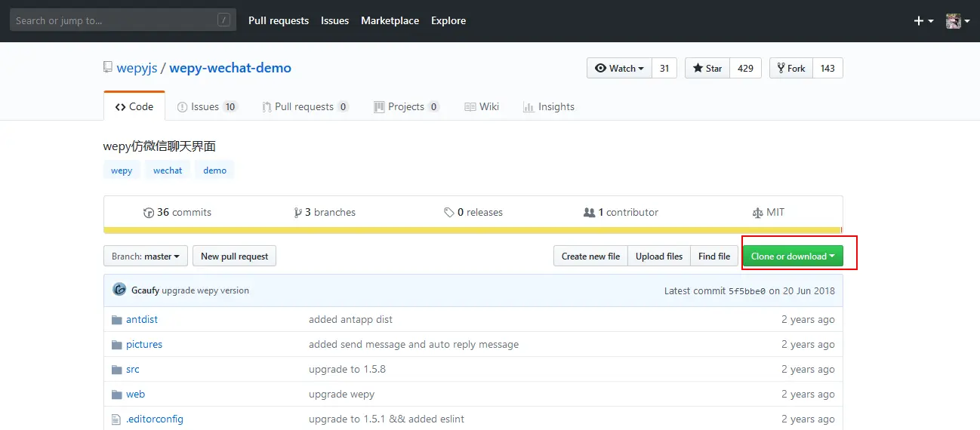Switch to the Issues tab
The width and height of the screenshot is (980, 430).
208,106
